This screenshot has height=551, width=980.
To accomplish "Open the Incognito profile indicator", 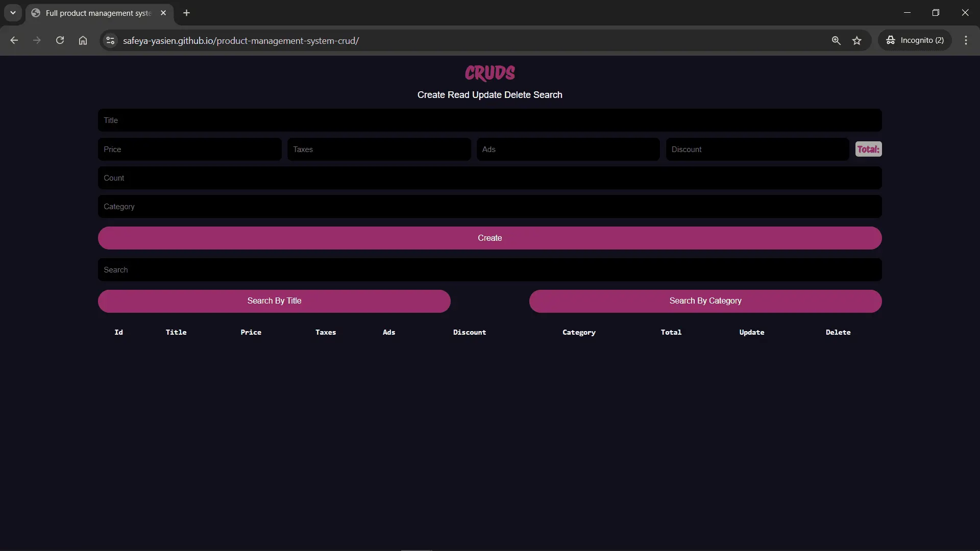I will tap(915, 40).
